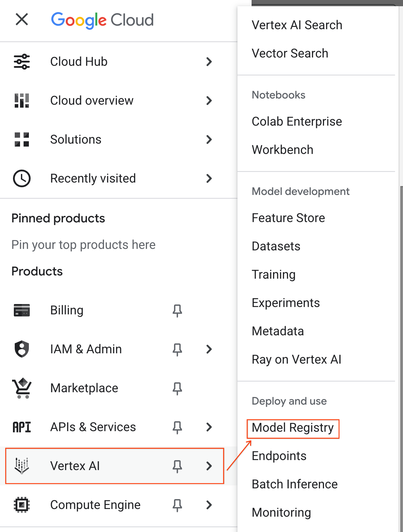Click the IAM & Admin shield icon
403x532 pixels.
22,349
